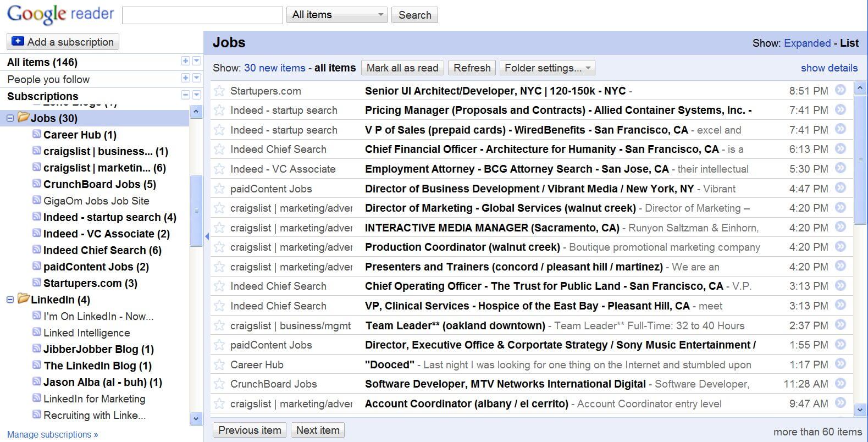Click the RSS feed icon beside CrunchBoard Jobs
This screenshot has width=868, height=442.
coord(37,184)
